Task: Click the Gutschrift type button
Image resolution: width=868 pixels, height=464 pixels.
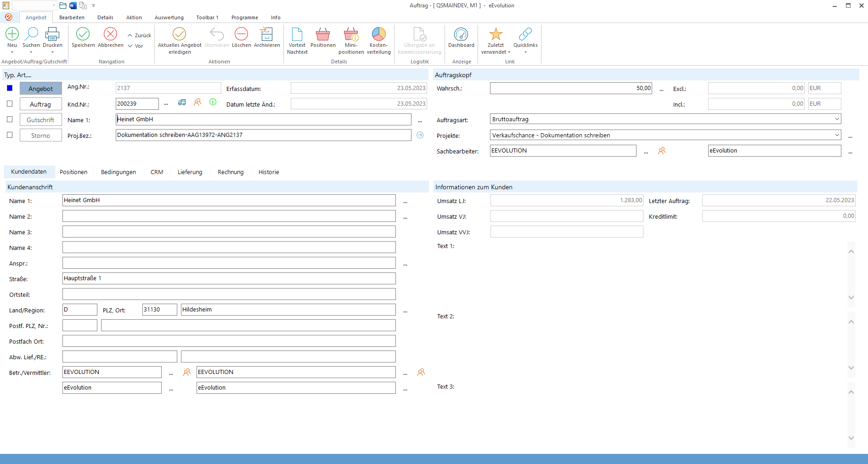Action: [40, 120]
